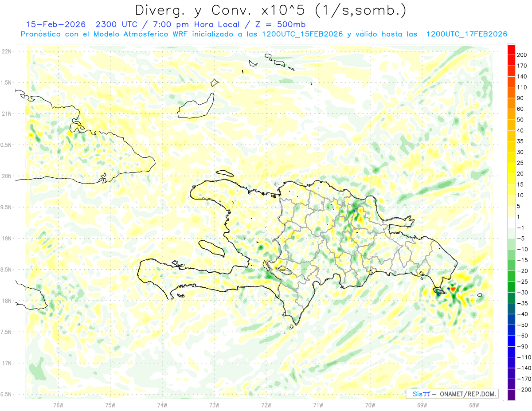Click the positive '25' color scale value

coord(520,163)
